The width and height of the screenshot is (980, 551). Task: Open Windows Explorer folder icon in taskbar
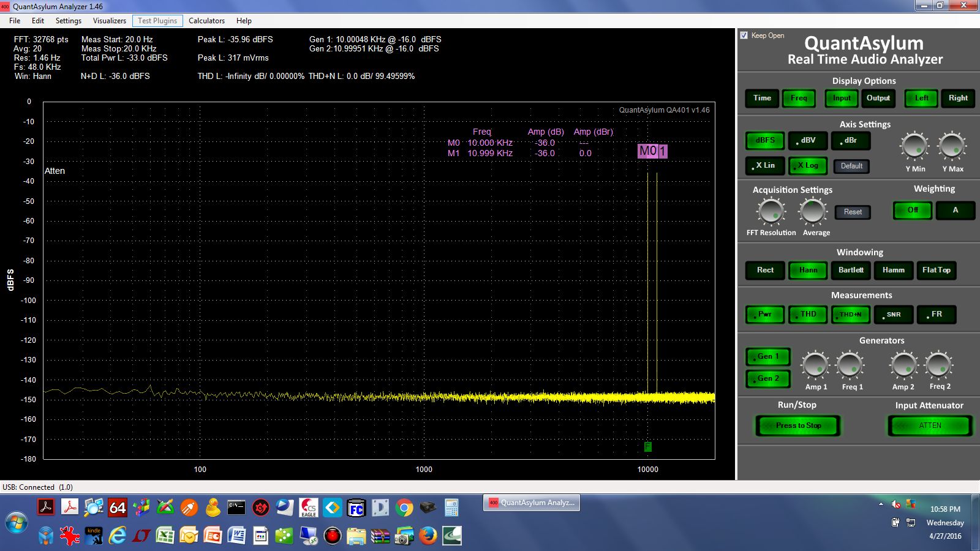coord(356,536)
